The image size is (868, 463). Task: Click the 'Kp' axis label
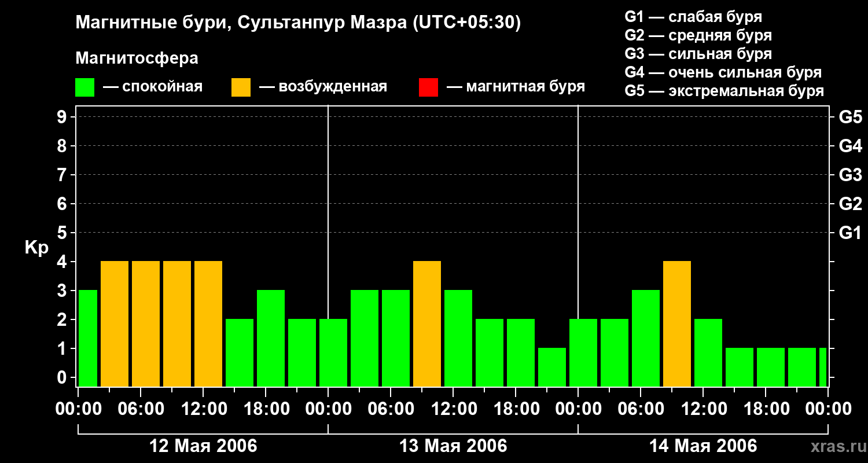36,248
